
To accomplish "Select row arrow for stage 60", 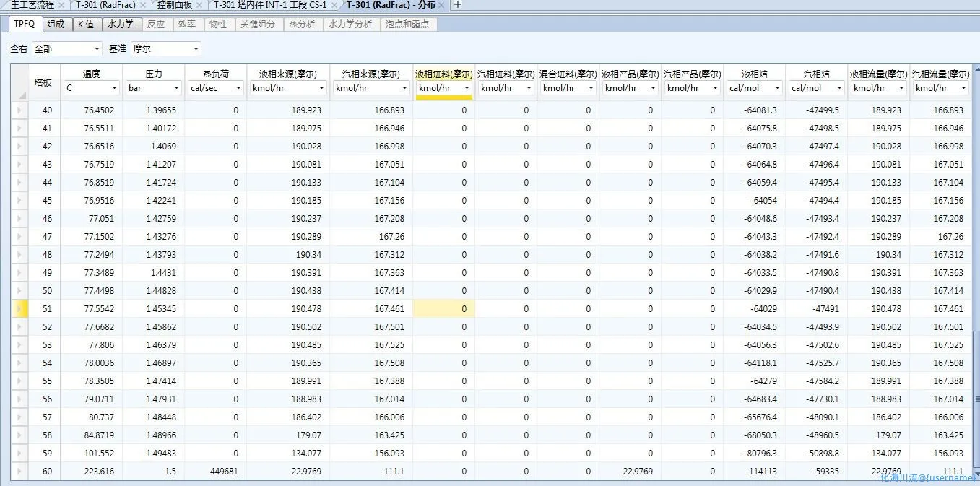I will tap(20, 471).
